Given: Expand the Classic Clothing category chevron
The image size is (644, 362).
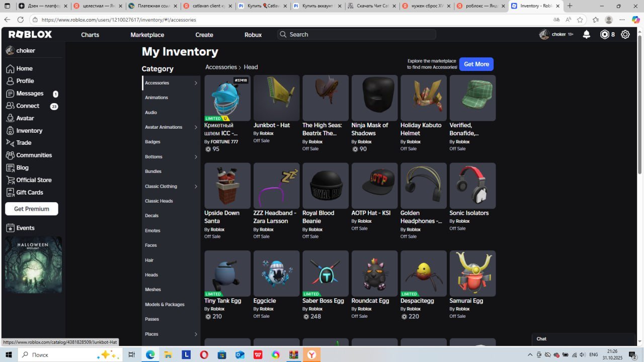Looking at the screenshot, I should tap(196, 187).
